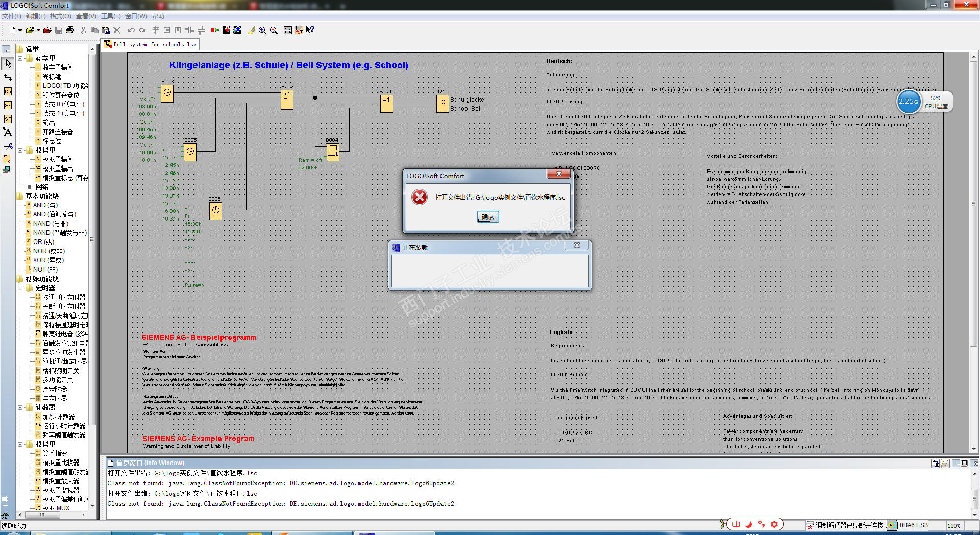Image resolution: width=980 pixels, height=535 pixels.
Task: Choose the selection arrow tool
Action: (x=8, y=63)
